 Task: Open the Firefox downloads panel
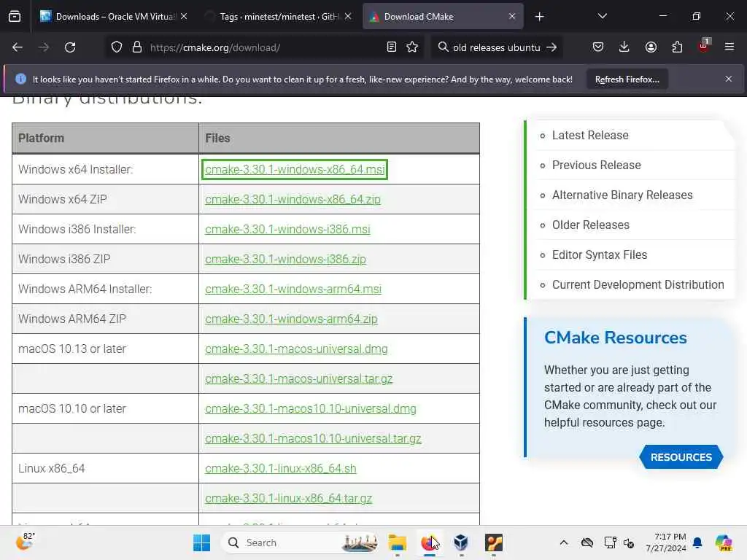tap(624, 47)
